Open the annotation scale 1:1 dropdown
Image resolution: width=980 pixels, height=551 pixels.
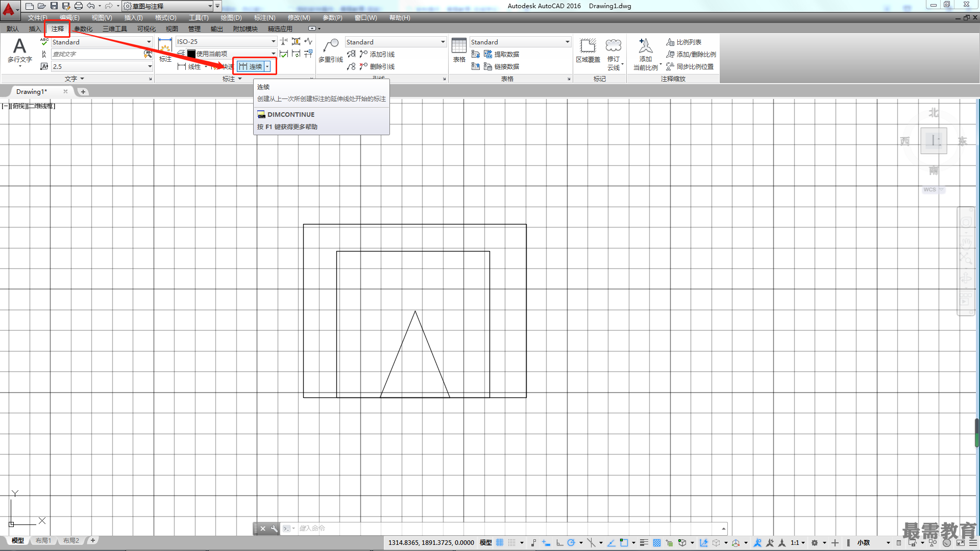pos(798,543)
